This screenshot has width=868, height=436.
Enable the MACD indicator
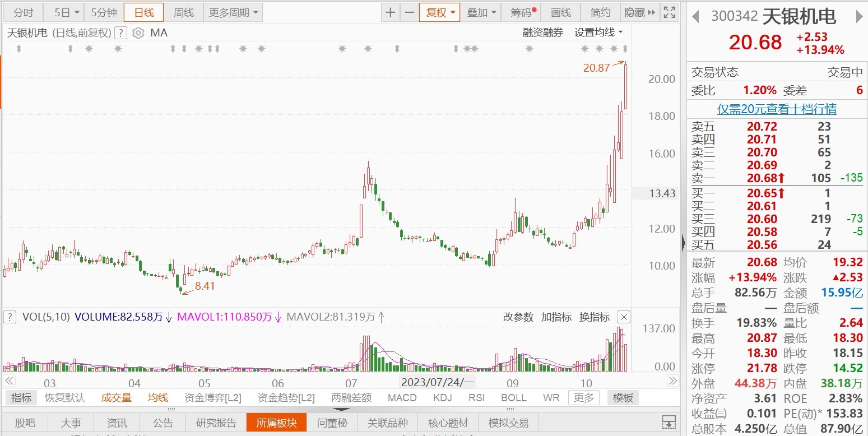pos(402,398)
